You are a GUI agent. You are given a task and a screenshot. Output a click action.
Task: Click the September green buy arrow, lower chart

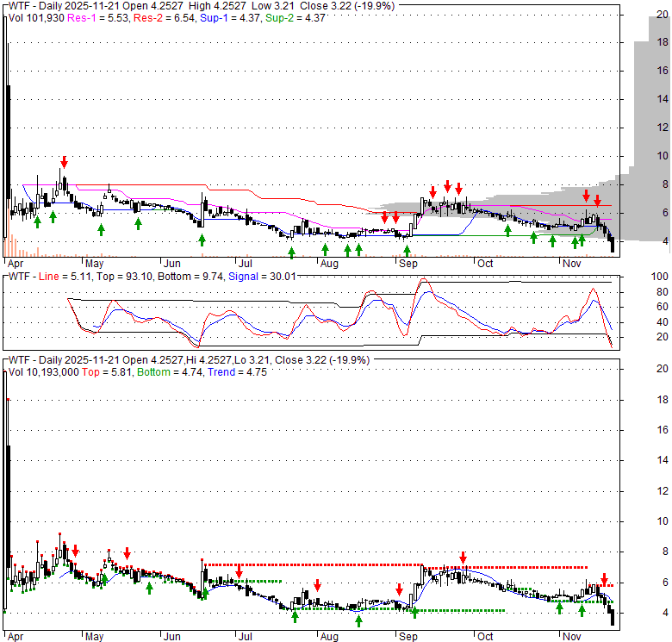coord(414,613)
